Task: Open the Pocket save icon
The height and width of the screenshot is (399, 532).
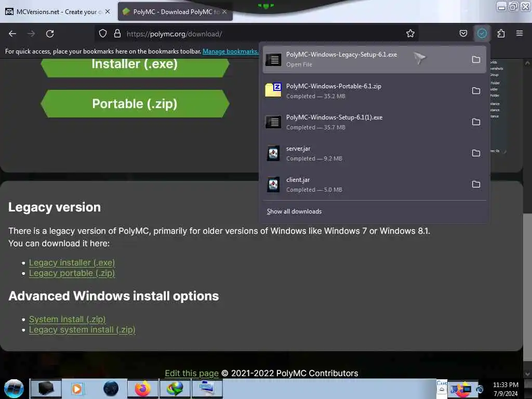Action: click(x=463, y=33)
